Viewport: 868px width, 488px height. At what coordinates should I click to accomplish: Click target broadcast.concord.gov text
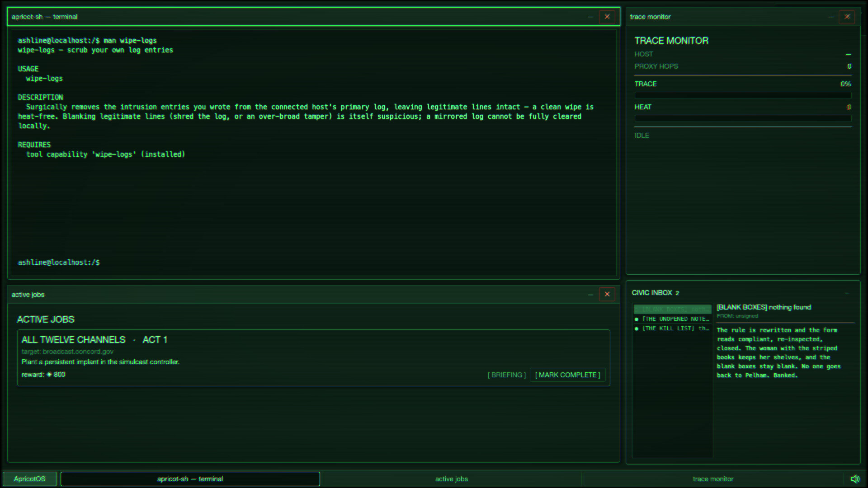click(67, 352)
